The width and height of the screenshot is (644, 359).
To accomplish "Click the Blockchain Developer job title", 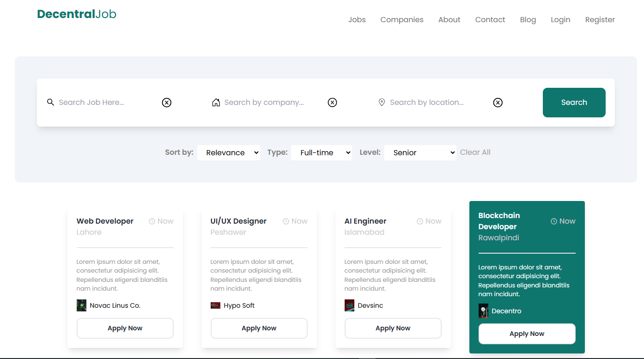I will [x=499, y=221].
